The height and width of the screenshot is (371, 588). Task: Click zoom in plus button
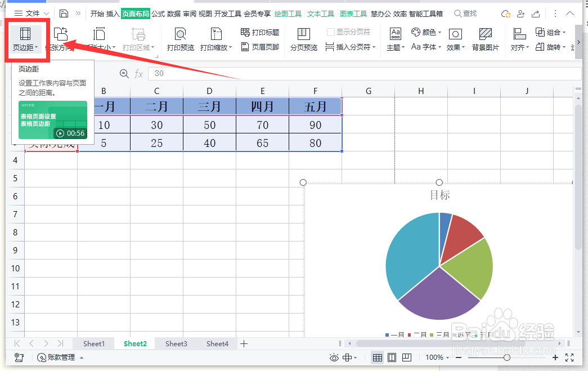pyautogui.click(x=555, y=357)
